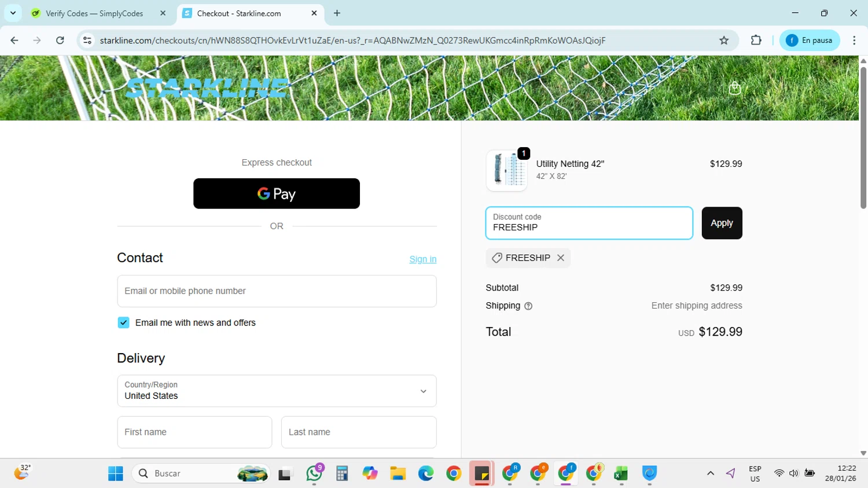
Task: Open WhatsApp from the taskbar
Action: (314, 474)
